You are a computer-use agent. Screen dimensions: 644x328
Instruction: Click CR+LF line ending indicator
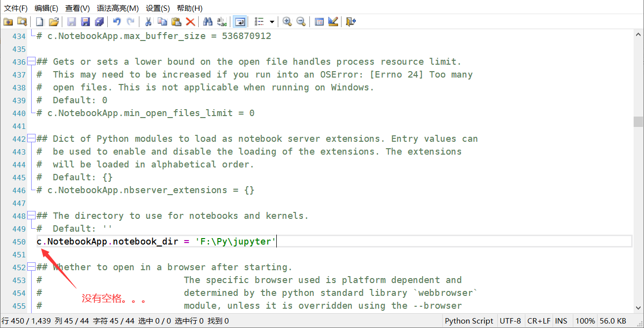click(x=538, y=321)
